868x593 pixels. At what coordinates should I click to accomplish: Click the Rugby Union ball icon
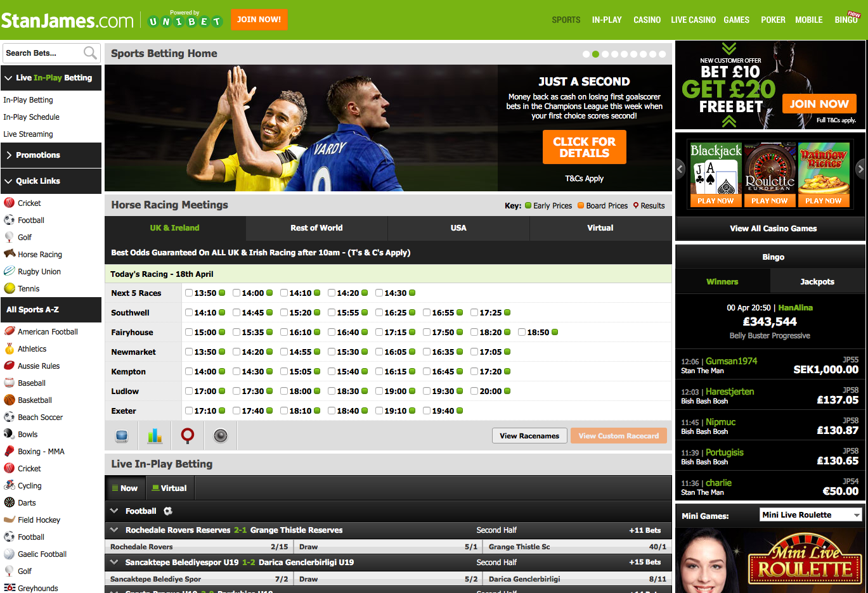[x=9, y=271]
